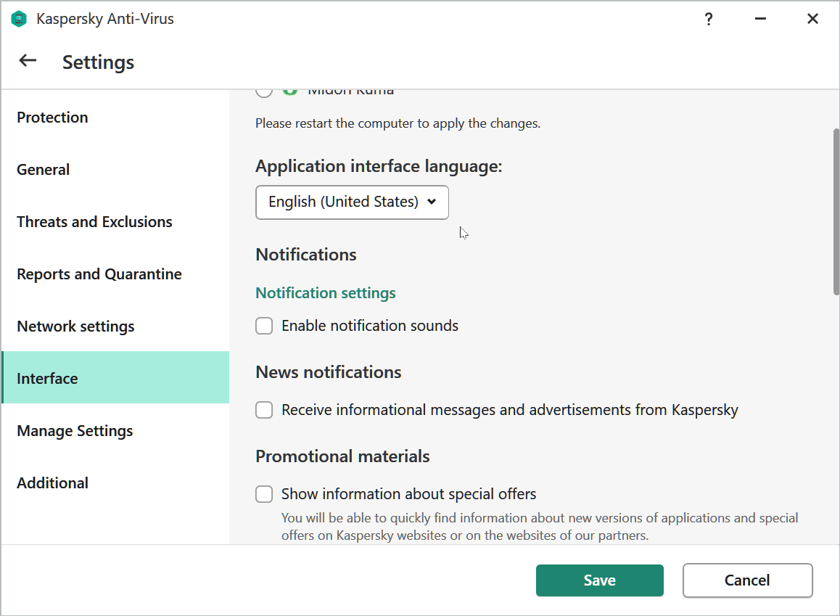Open the Notification settings link

pos(326,293)
